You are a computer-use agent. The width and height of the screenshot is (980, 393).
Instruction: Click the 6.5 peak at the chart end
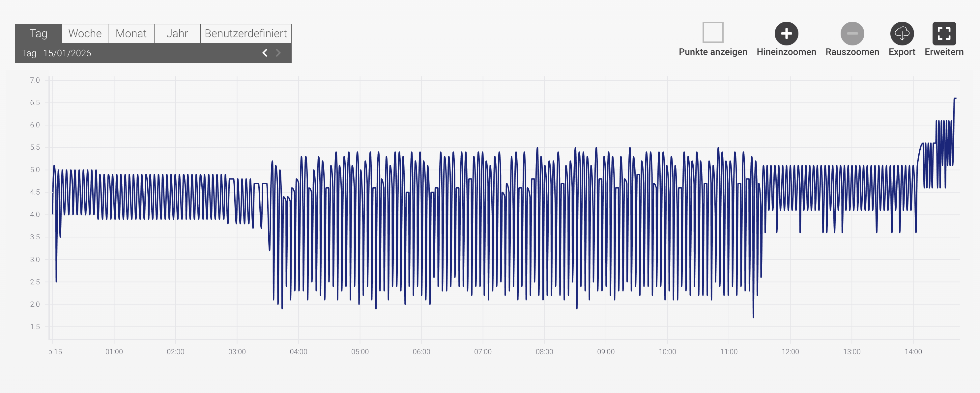pos(955,99)
